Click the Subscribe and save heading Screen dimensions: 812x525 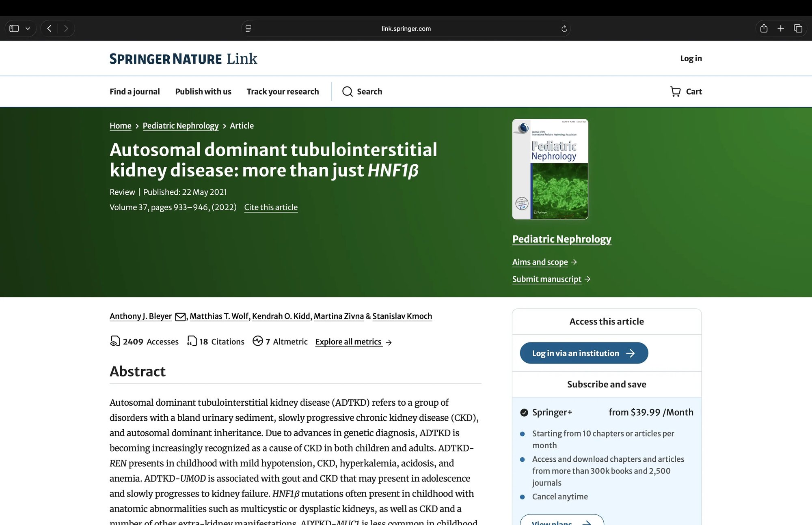[x=607, y=385]
